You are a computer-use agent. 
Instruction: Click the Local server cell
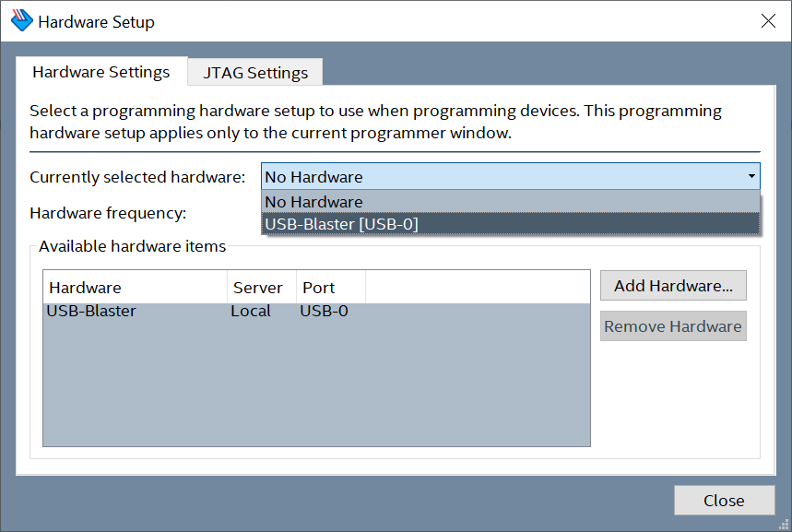(251, 312)
